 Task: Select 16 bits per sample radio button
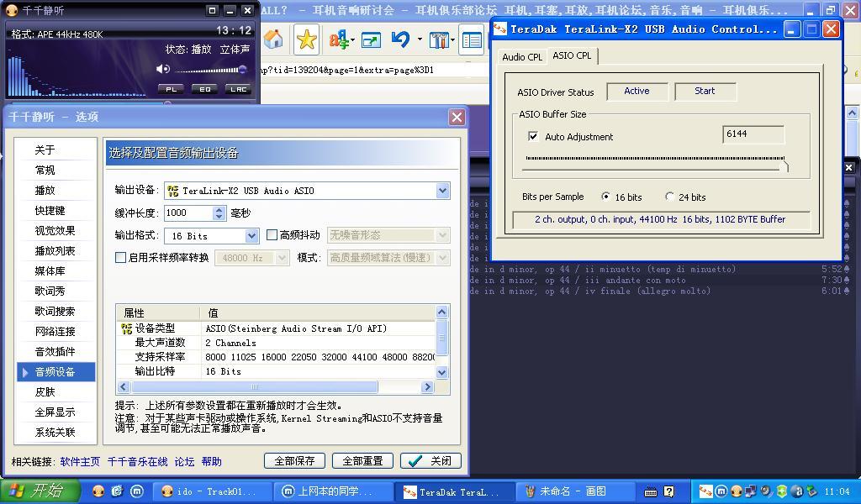click(605, 197)
